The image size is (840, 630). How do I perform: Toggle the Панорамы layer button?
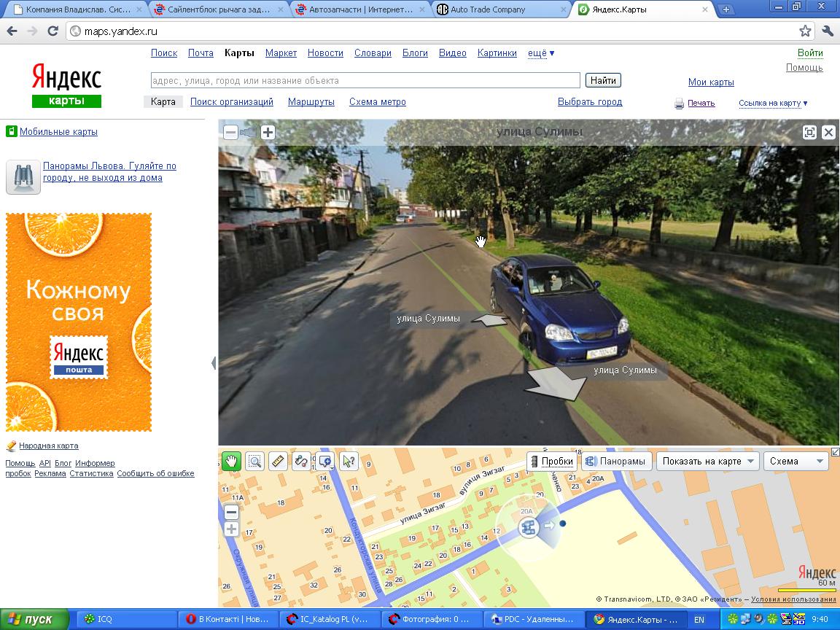point(616,462)
